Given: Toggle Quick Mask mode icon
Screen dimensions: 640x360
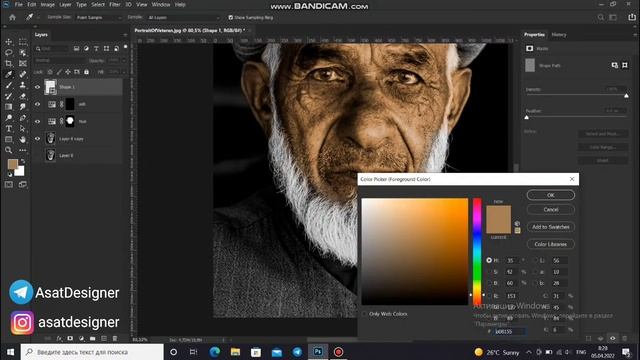Looking at the screenshot, I should click(x=9, y=184).
